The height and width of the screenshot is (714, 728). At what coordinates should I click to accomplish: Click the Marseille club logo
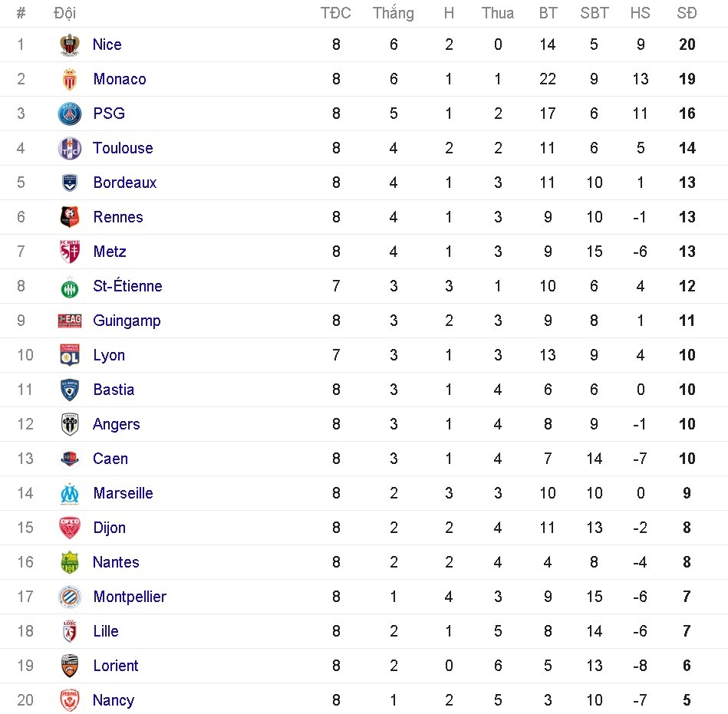[x=70, y=493]
